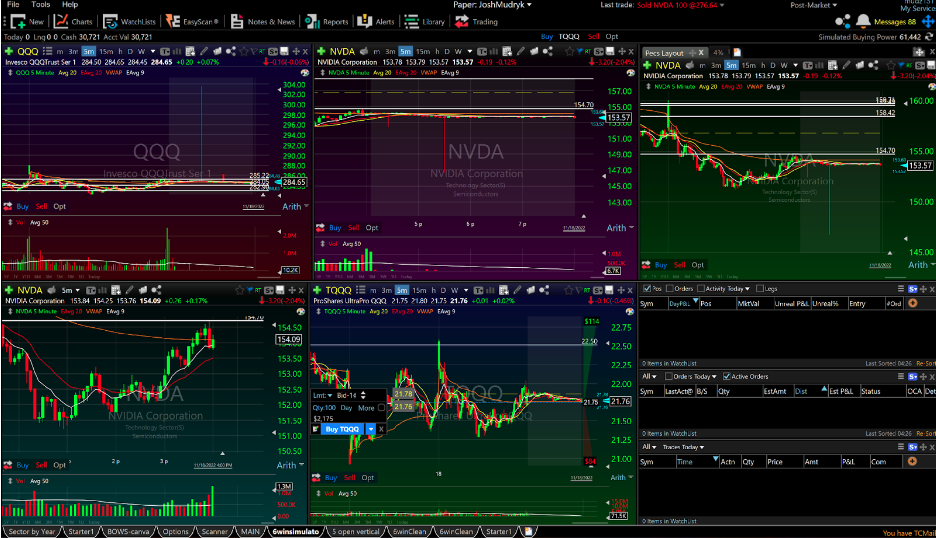Open the Tools menu
936x538 pixels.
(41, 4)
